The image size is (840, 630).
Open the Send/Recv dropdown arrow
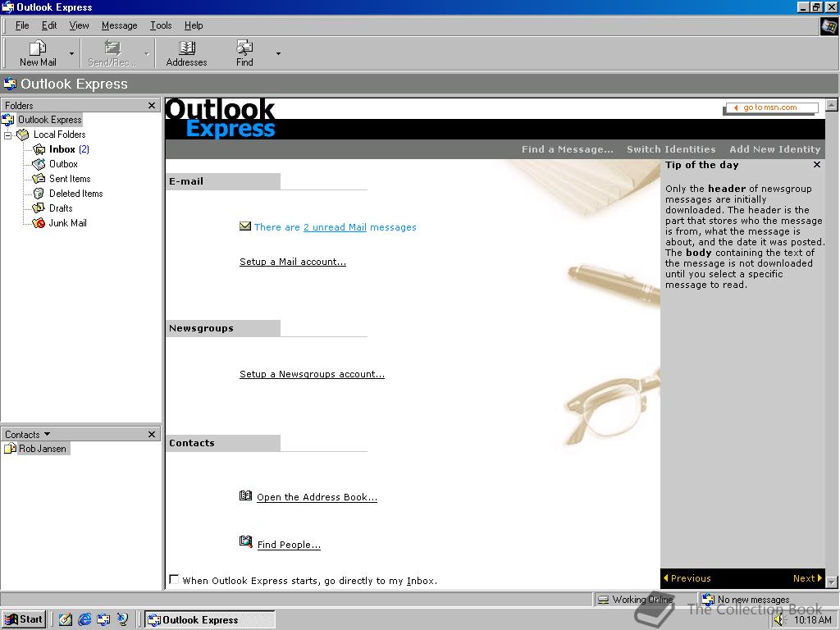point(147,53)
